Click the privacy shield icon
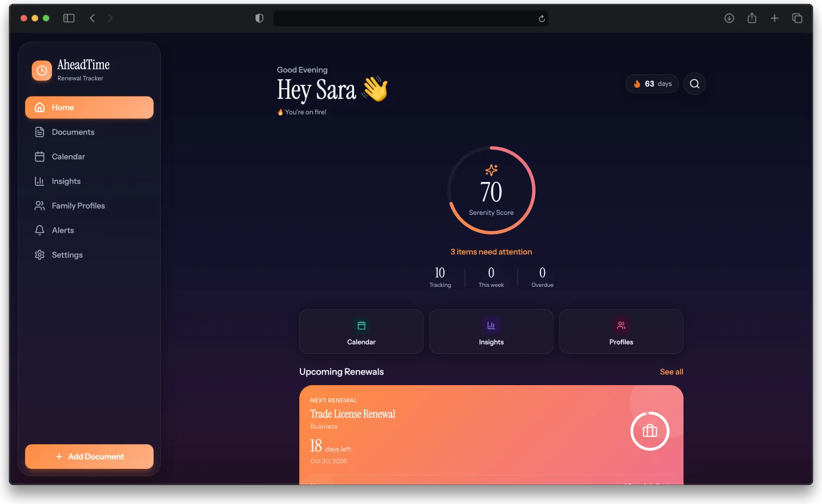822x504 pixels. point(259,18)
